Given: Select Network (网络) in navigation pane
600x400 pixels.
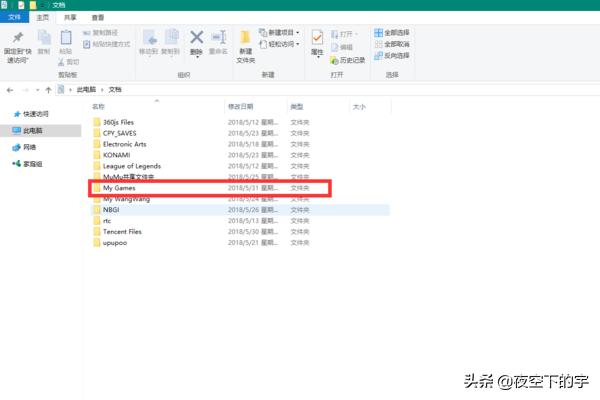Looking at the screenshot, I should (x=30, y=147).
